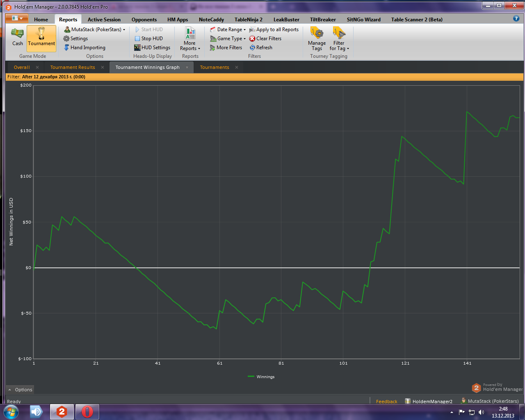Click the Powered by Hold'em Manager logo

click(497, 387)
